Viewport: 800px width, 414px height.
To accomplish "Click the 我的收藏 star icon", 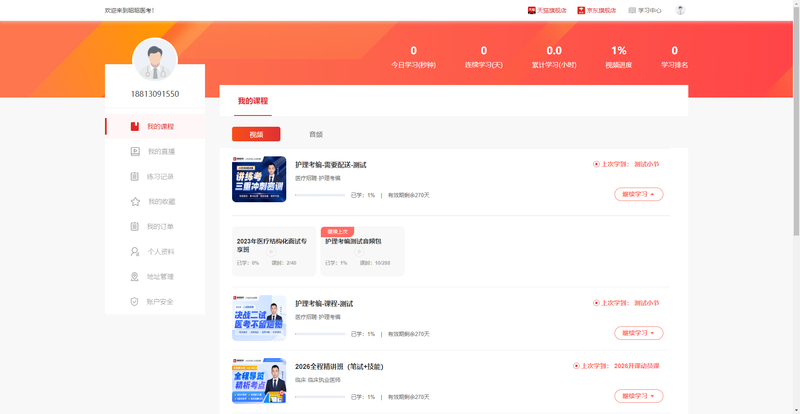I will coord(135,202).
